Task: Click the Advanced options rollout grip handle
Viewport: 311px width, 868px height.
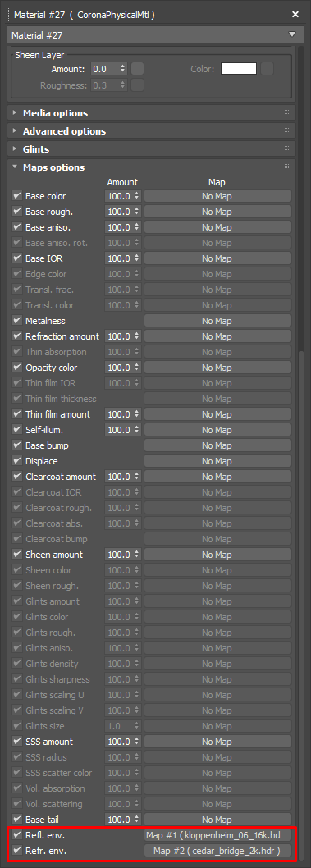Action: tap(286, 130)
